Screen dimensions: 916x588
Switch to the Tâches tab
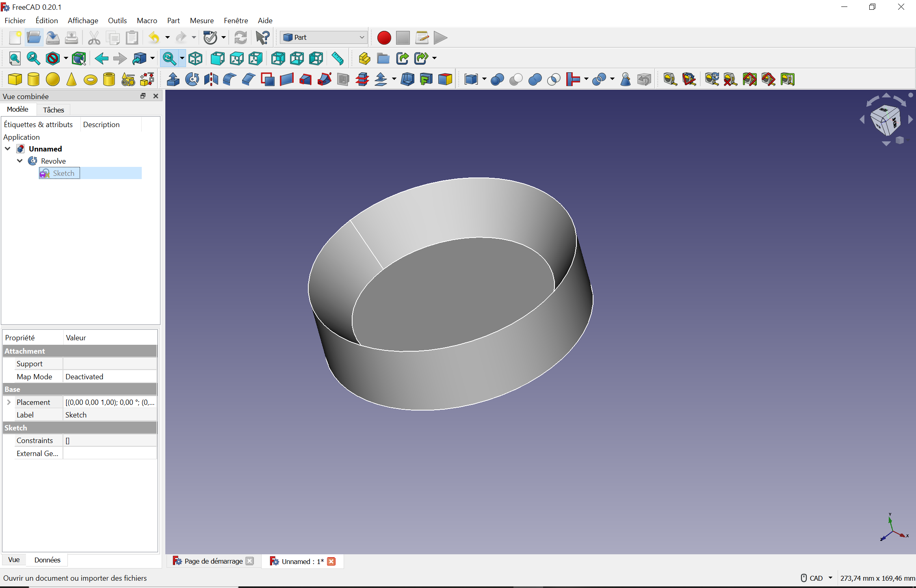point(53,110)
